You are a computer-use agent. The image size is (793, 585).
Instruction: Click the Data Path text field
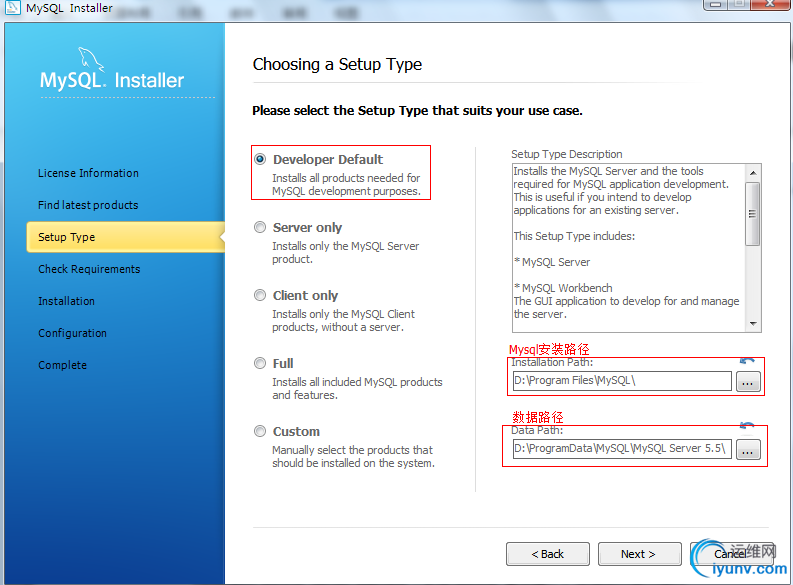[622, 448]
